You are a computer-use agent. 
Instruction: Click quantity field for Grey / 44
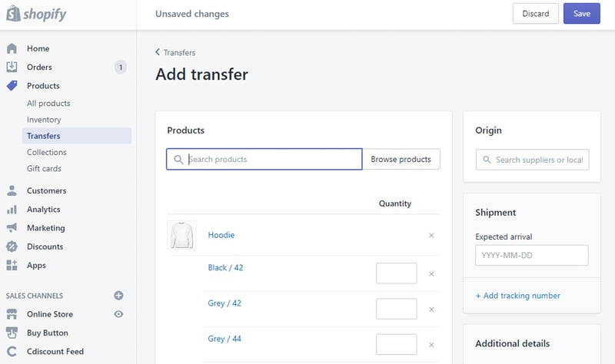point(396,344)
